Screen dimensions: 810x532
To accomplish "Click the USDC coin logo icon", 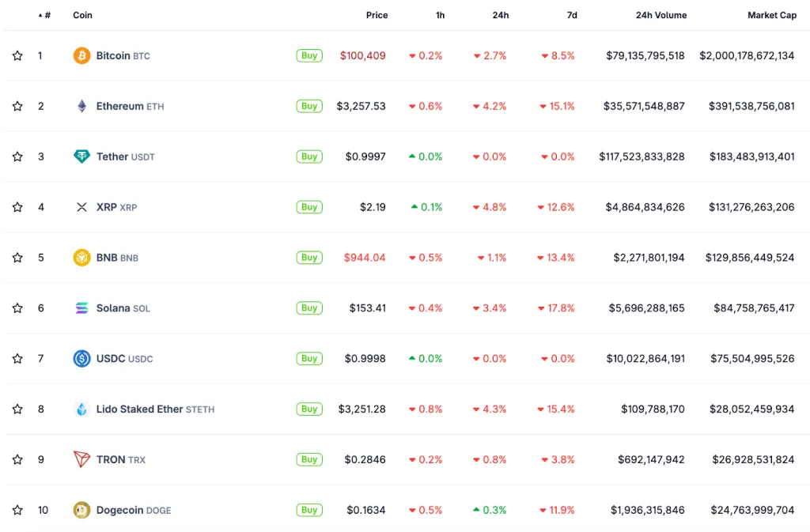I will [x=81, y=359].
